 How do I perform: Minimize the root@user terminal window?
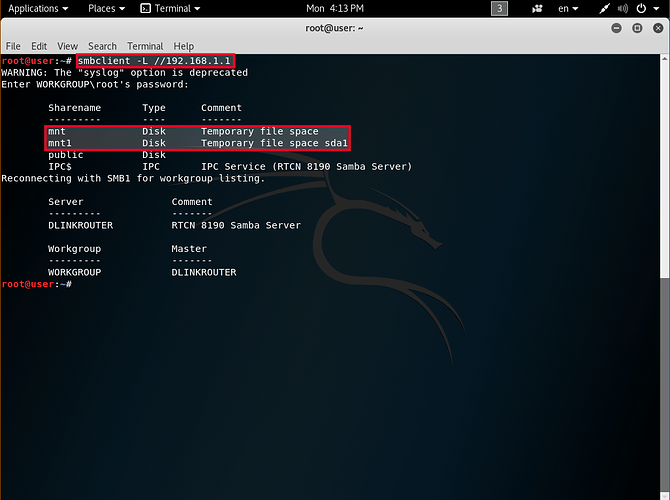point(616,28)
